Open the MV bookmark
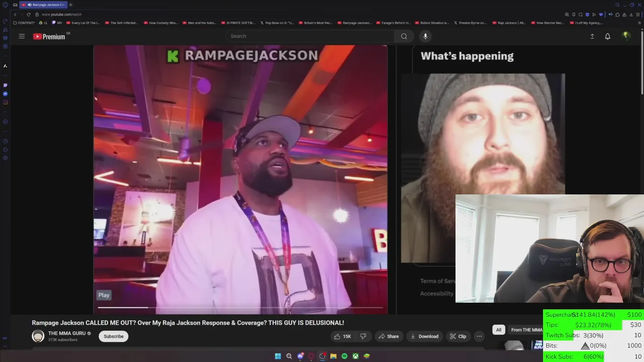 pyautogui.click(x=57, y=23)
